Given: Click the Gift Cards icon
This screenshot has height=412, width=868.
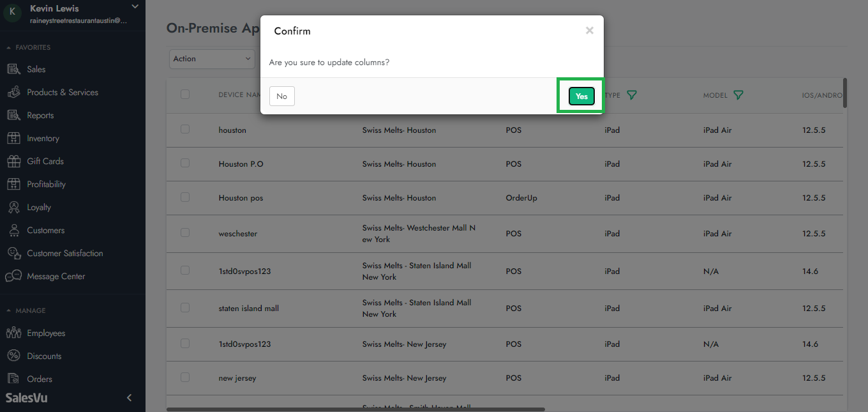Looking at the screenshot, I should coord(13,161).
